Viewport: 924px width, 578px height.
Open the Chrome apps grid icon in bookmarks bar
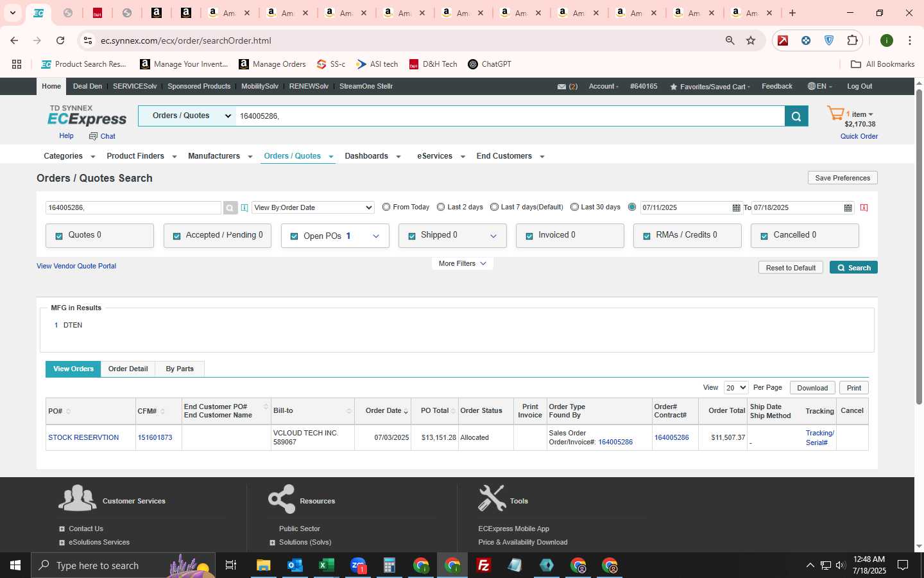click(17, 64)
